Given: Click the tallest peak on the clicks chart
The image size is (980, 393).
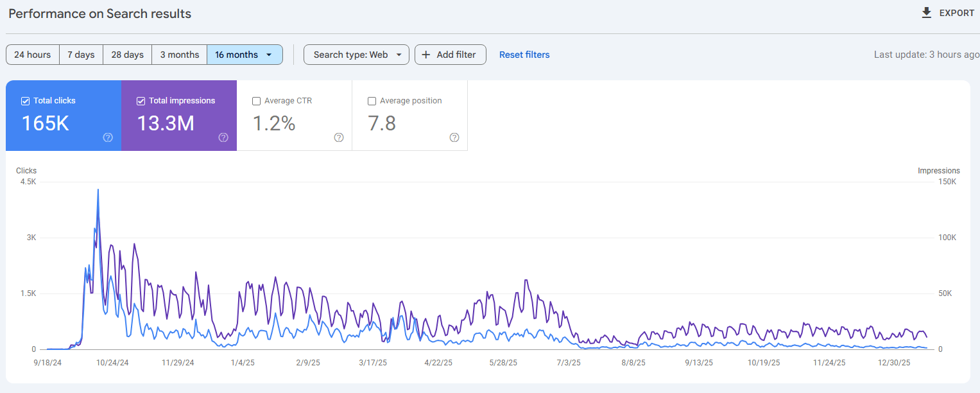Looking at the screenshot, I should [x=98, y=190].
